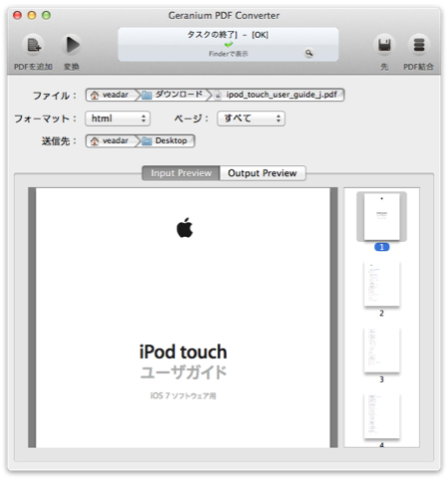The height and width of the screenshot is (478, 448).
Task: Click the Apple logo in preview page
Action: (184, 228)
